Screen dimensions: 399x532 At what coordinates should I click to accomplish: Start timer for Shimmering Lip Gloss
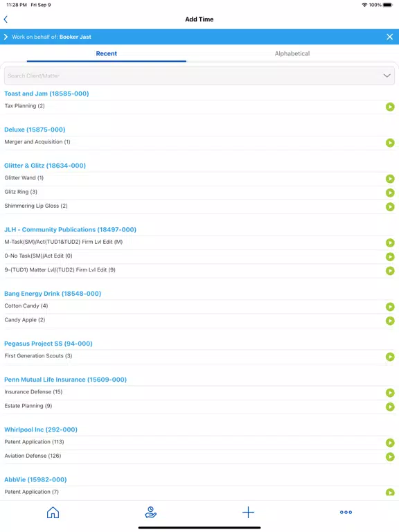point(390,206)
